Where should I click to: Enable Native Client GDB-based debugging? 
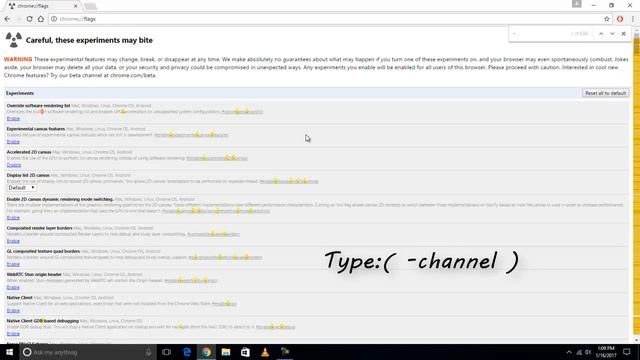point(13,334)
